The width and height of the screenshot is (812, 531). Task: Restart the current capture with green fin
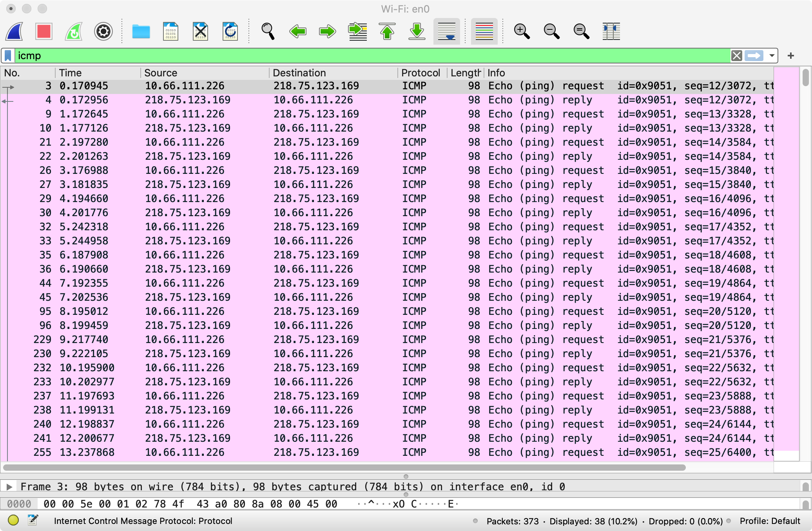(x=74, y=31)
